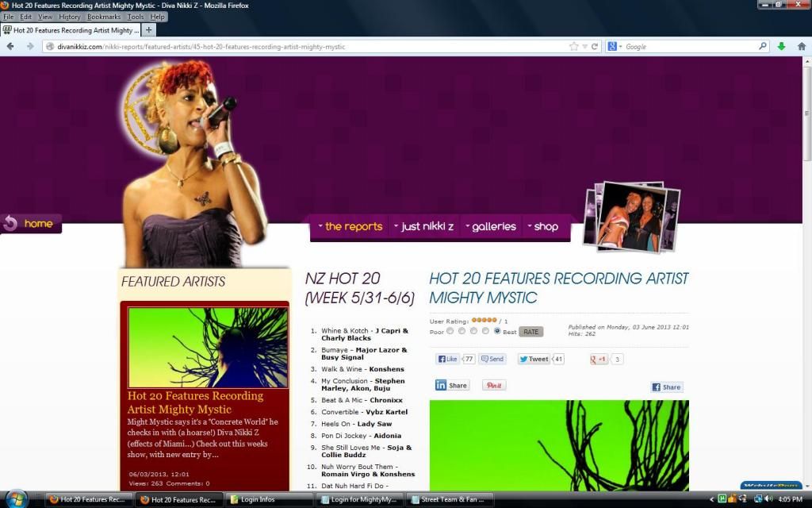Screen dimensions: 812x508
Task: Pin the article with the Pin it button
Action: pyautogui.click(x=494, y=385)
